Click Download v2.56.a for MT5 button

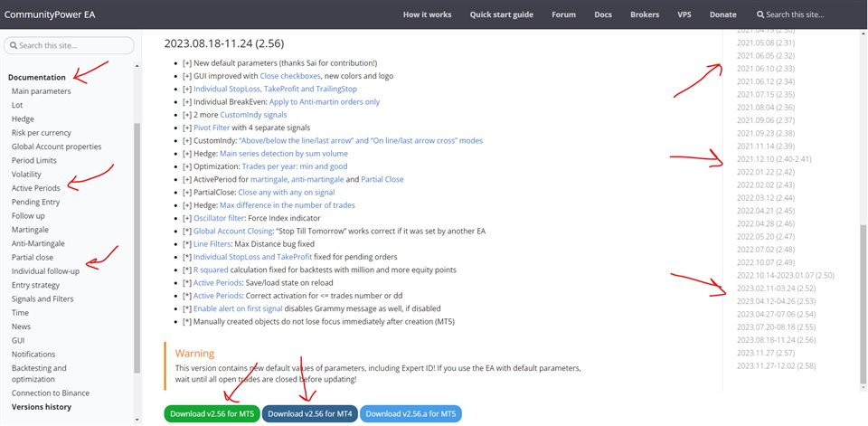[x=410, y=414]
